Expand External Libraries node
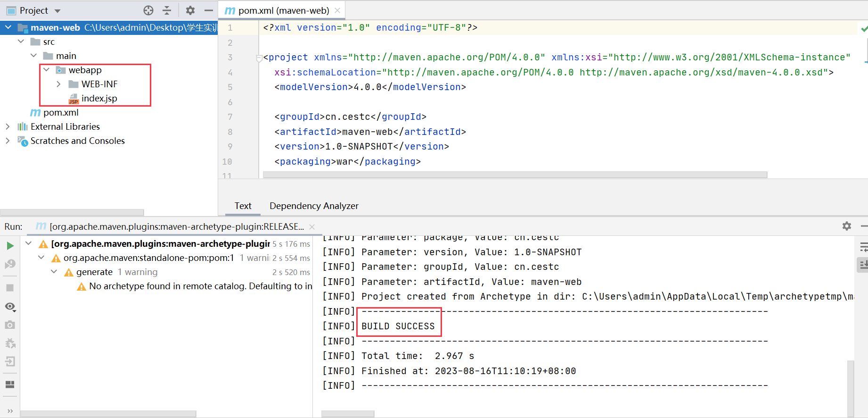The height and width of the screenshot is (418, 868). click(8, 126)
